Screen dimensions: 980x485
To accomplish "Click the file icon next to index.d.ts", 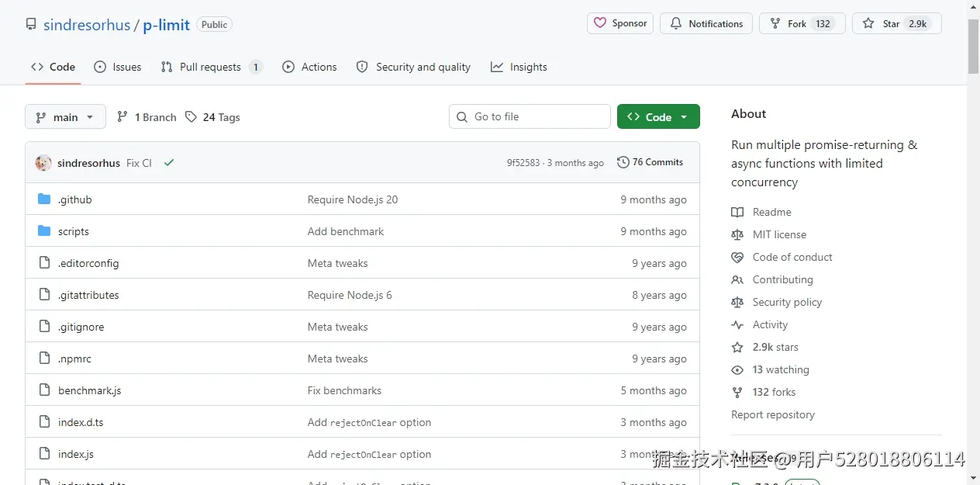I will click(x=44, y=422).
